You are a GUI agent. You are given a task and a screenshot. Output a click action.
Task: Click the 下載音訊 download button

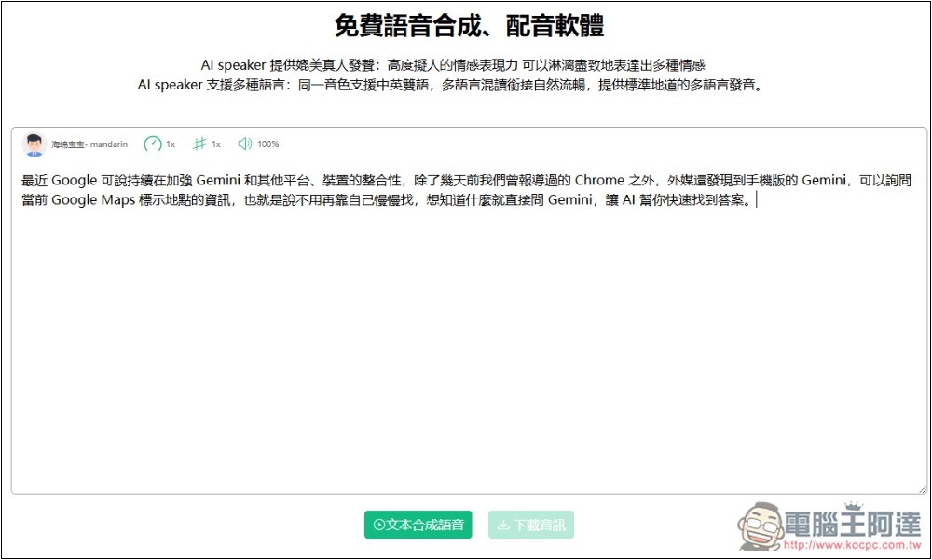(531, 525)
